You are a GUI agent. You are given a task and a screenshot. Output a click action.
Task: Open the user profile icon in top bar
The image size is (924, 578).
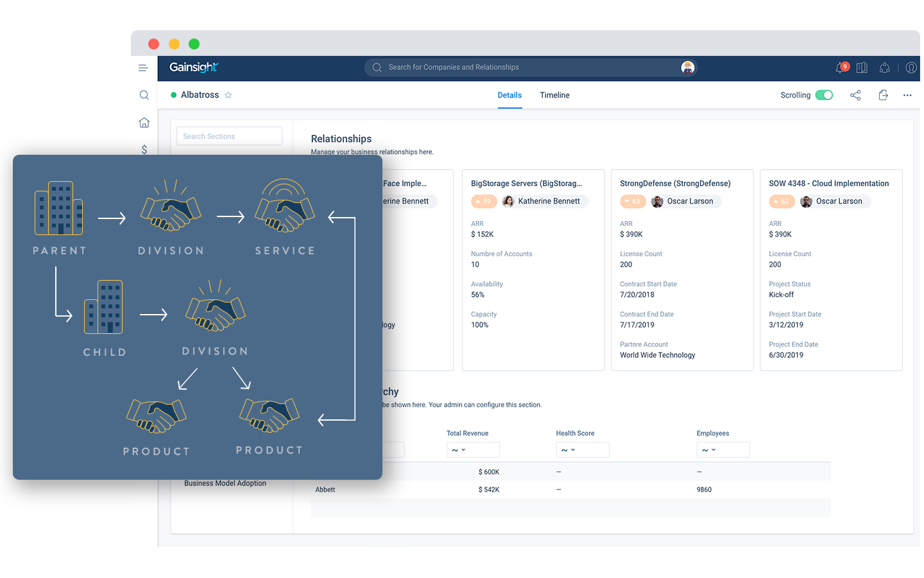coord(911,67)
